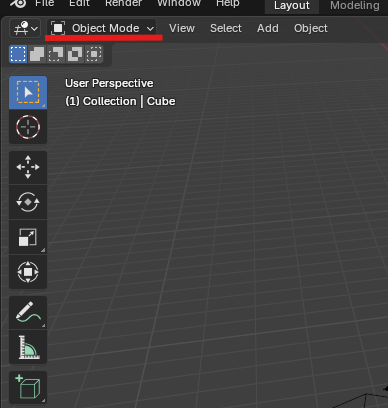Image resolution: width=388 pixels, height=408 pixels.
Task: Activate the Rotate tool
Action: point(28,202)
